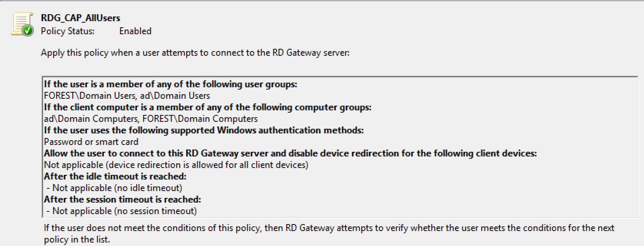Select the 'After the session timeout is reached' heading
The height and width of the screenshot is (246, 644).
point(122,199)
